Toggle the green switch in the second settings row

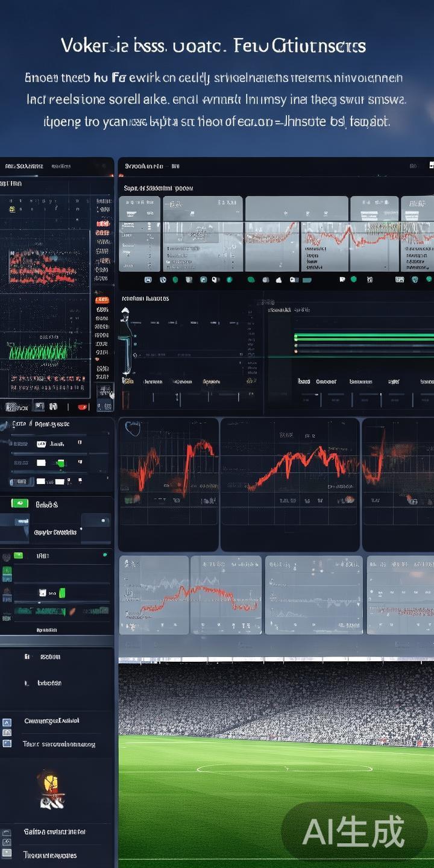[x=60, y=463]
